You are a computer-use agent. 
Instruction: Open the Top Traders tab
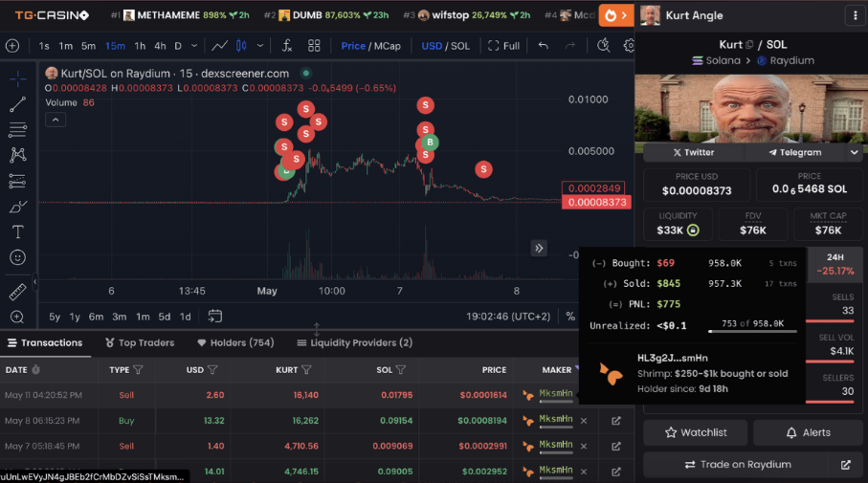[x=140, y=343]
